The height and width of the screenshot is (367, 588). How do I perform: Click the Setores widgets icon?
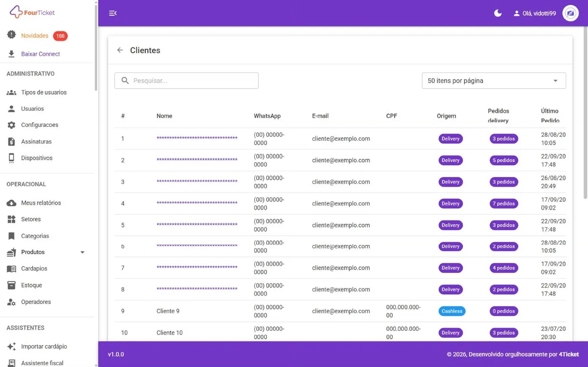coord(11,219)
